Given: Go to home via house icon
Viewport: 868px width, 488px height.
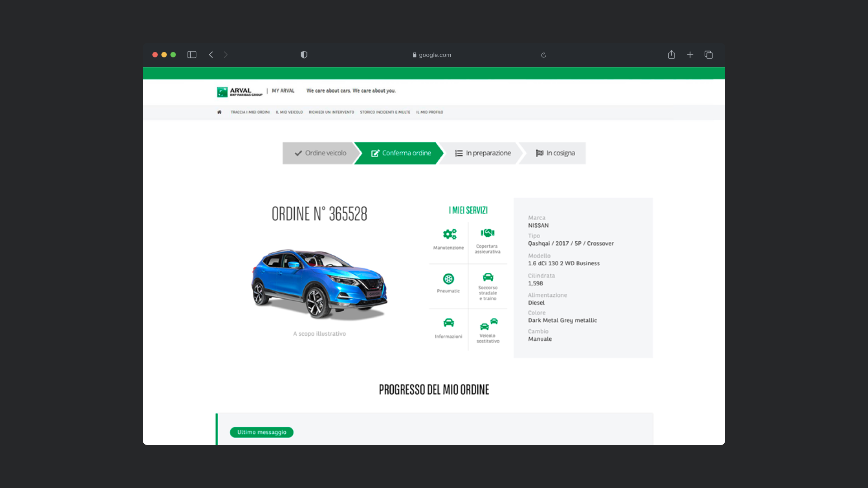Looking at the screenshot, I should (x=219, y=112).
